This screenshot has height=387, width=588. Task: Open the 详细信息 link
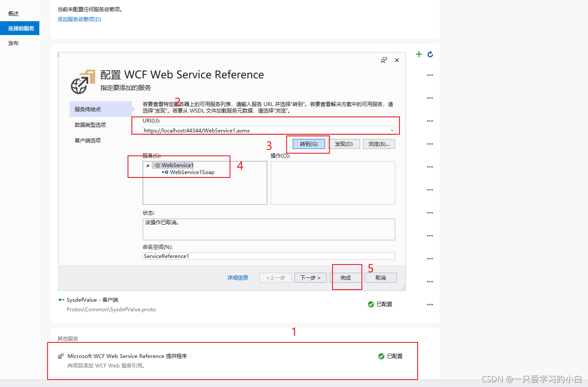(x=238, y=277)
